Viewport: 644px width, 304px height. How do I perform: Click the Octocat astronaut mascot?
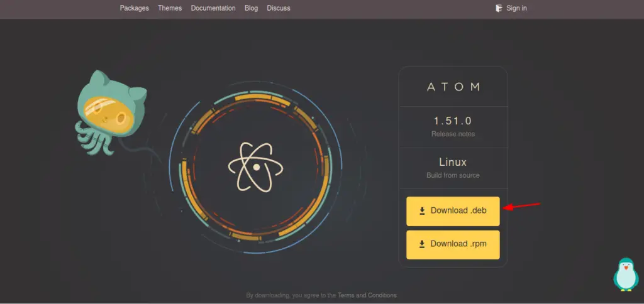[x=111, y=112]
